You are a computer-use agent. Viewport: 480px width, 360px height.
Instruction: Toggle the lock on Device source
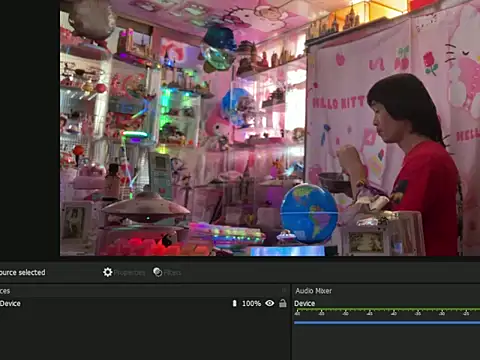[283, 303]
